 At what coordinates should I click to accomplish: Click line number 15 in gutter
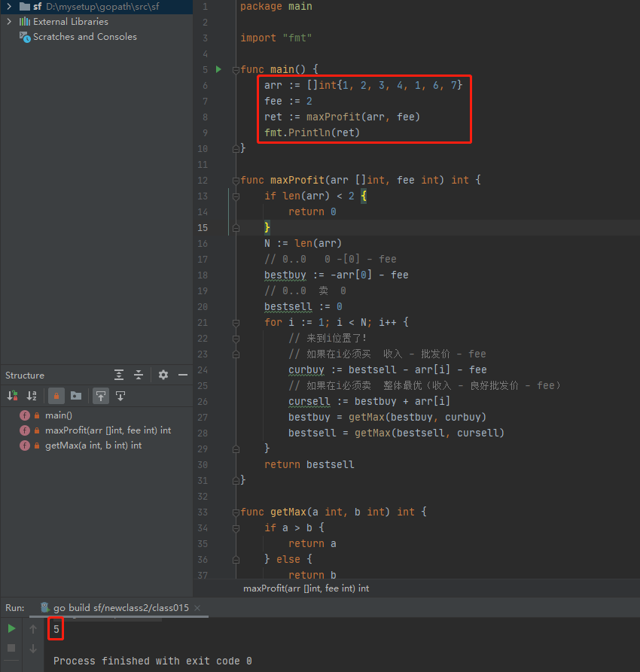pyautogui.click(x=203, y=227)
